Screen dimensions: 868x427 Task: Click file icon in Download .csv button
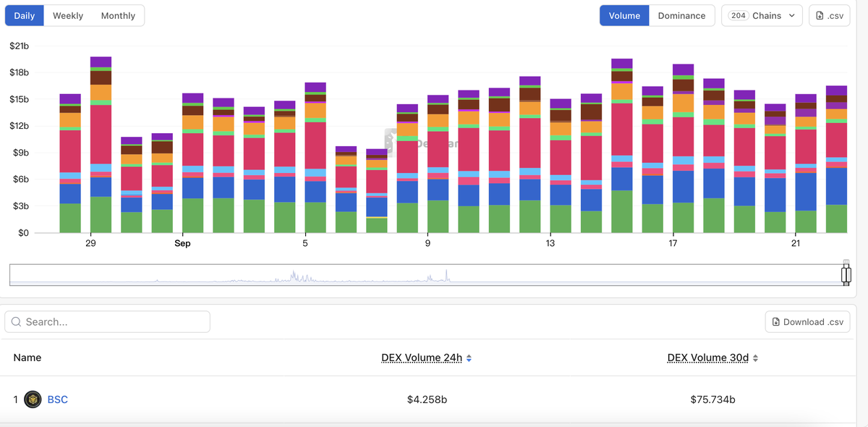[x=776, y=322]
